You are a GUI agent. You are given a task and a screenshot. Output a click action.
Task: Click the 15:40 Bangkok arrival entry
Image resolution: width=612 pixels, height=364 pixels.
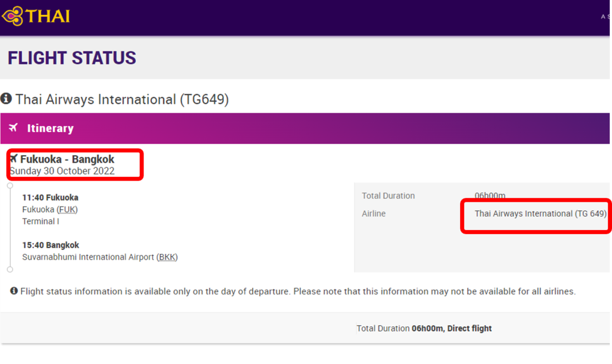(51, 245)
